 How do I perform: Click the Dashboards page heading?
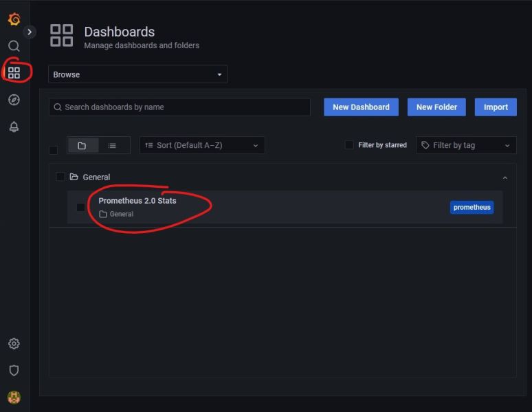(x=120, y=32)
